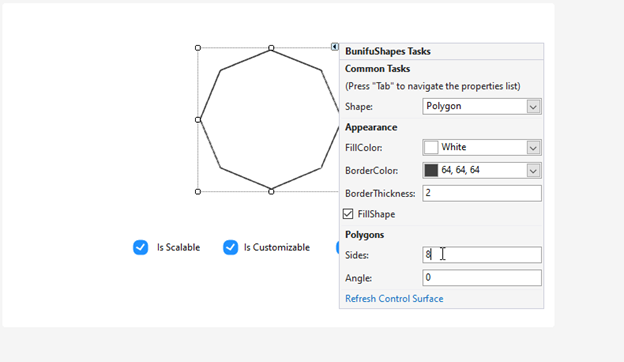This screenshot has height=362, width=624.
Task: Click the Appearance section heading
Action: click(x=371, y=127)
